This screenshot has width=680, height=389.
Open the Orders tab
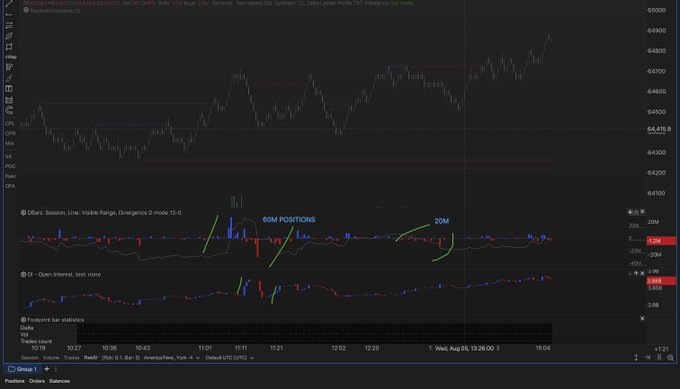[37, 381]
